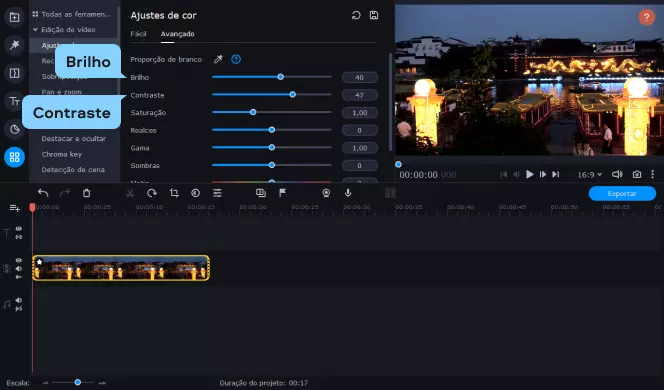Save color adjustments preset with disk icon
Screen dimensions: 664x390
pyautogui.click(x=374, y=15)
